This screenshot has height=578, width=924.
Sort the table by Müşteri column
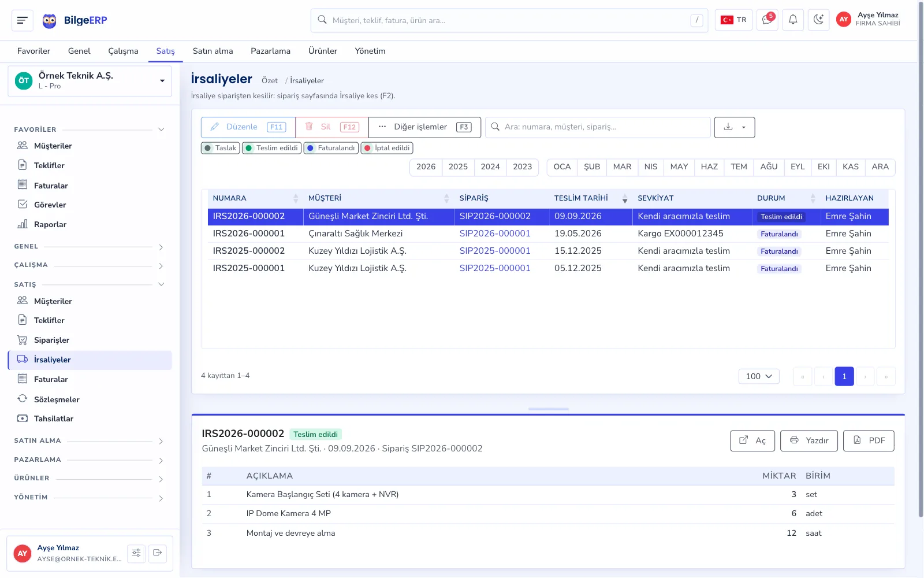[379, 198]
